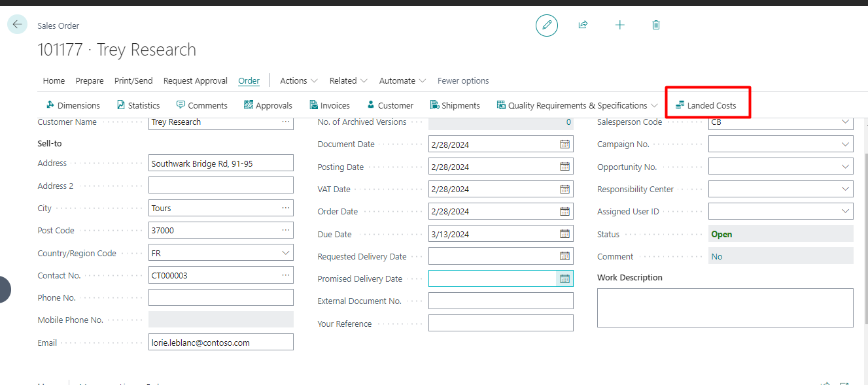Image resolution: width=868 pixels, height=385 pixels.
Task: Click the share icon in header
Action: coord(583,25)
